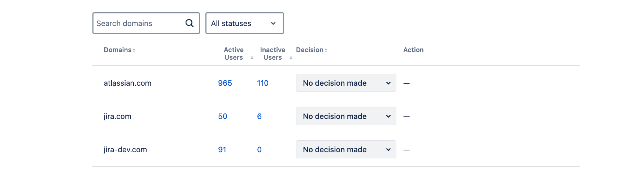Sort by Inactive Users column arrows
644x175 pixels.
click(291, 58)
